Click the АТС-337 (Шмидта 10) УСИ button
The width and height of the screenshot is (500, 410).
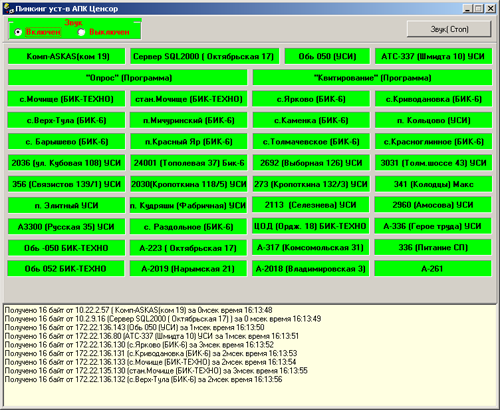(434, 56)
